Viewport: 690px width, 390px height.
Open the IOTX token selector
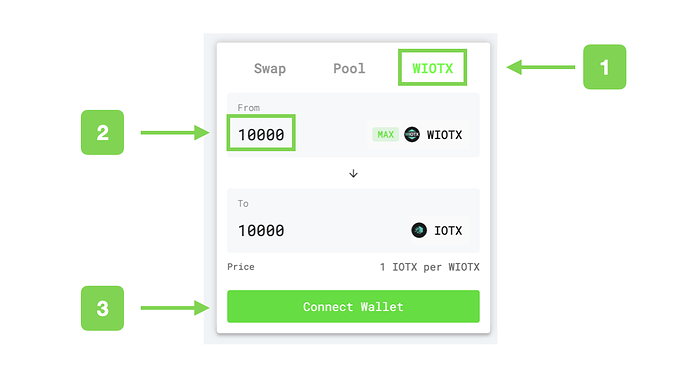[x=437, y=230]
